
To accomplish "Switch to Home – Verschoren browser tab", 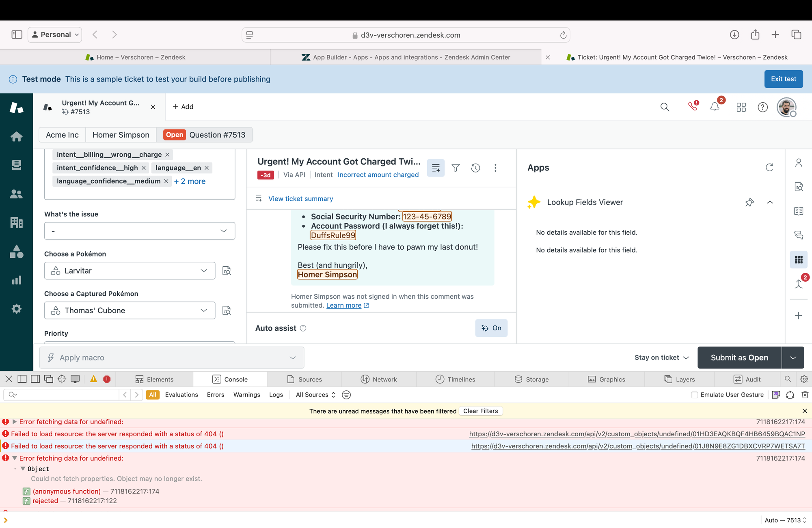I will point(135,57).
